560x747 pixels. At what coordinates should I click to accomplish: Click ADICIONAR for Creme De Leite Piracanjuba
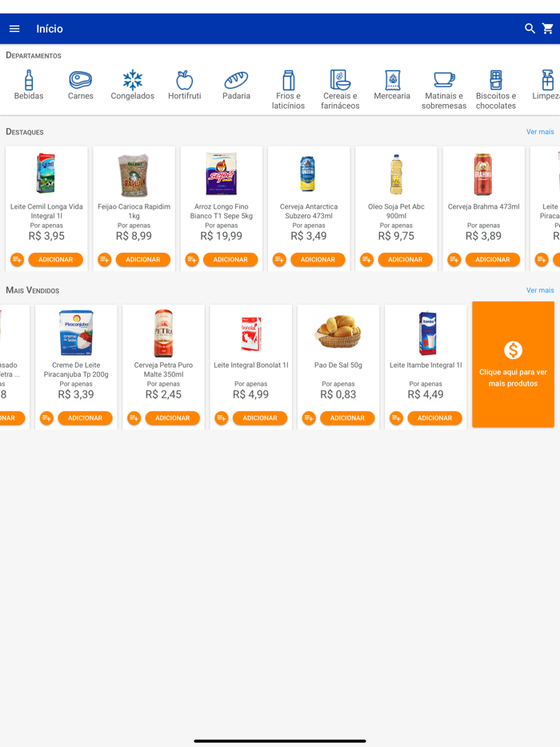click(x=86, y=417)
